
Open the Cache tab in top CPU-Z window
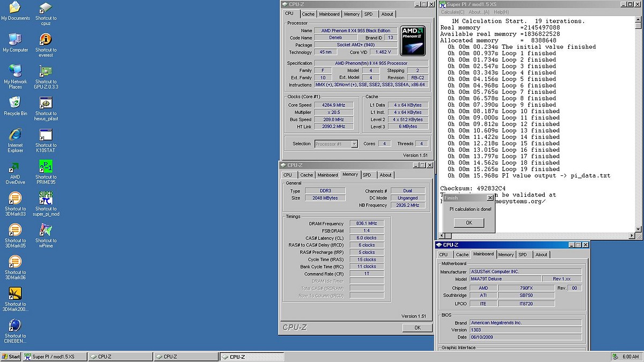coord(308,14)
